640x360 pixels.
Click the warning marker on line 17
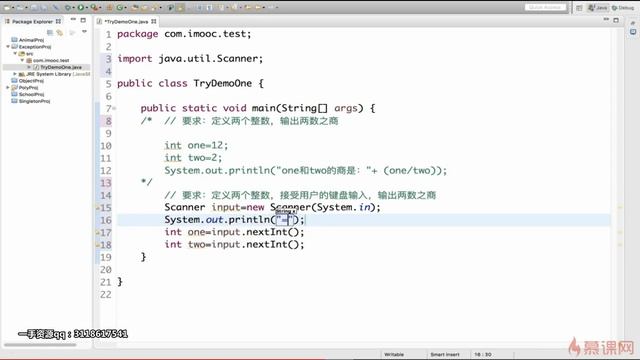pos(98,232)
